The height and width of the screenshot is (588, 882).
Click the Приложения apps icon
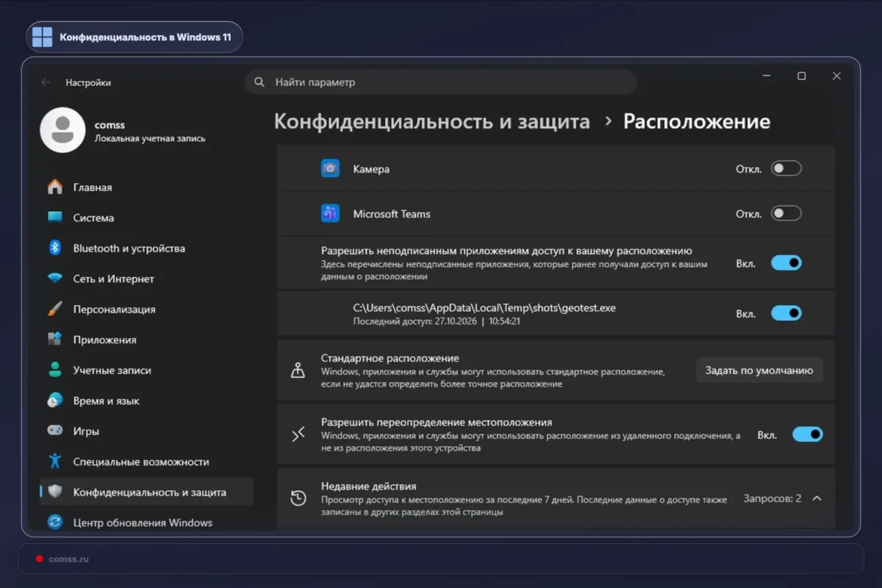point(55,340)
